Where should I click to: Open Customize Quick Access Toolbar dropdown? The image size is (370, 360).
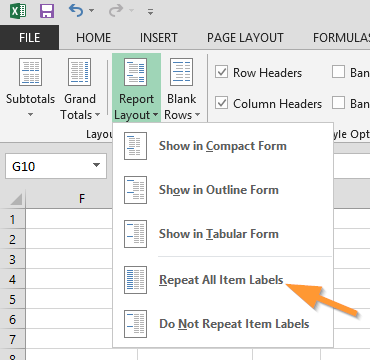tap(151, 12)
